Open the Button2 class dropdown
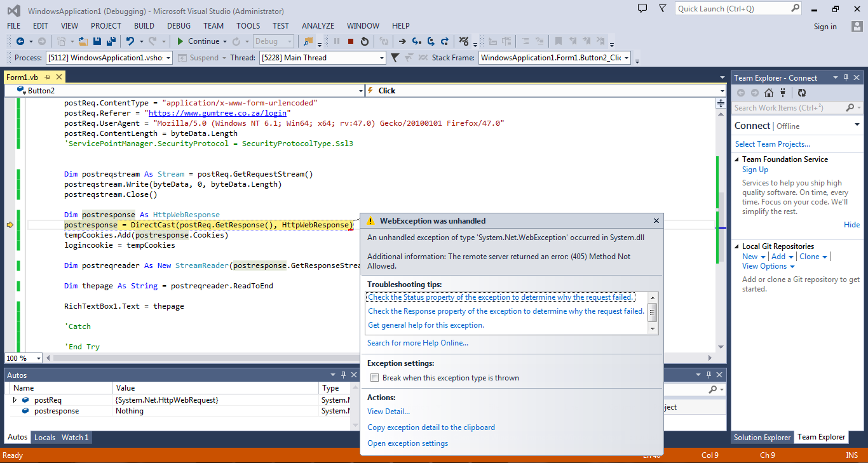The height and width of the screenshot is (463, 868). (360, 91)
